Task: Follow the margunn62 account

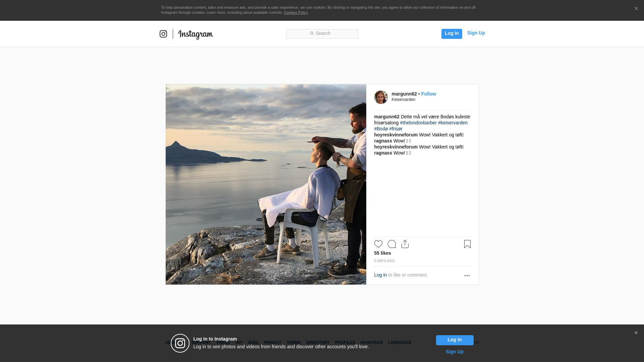Action: coord(428,94)
